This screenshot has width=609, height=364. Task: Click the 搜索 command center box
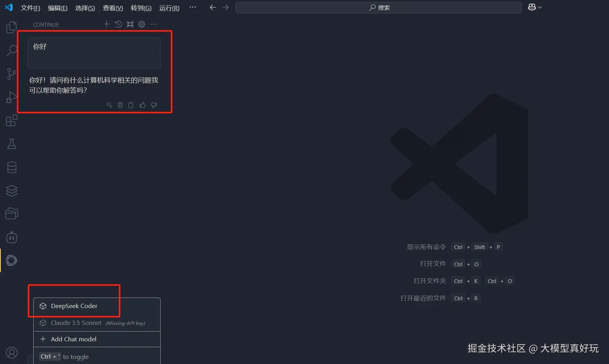tap(378, 7)
